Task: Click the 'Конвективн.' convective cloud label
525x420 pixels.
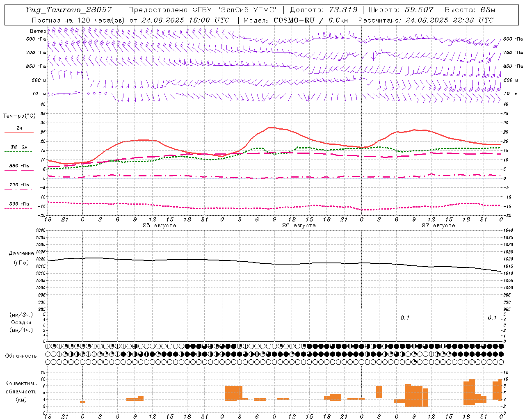Action: point(21,383)
